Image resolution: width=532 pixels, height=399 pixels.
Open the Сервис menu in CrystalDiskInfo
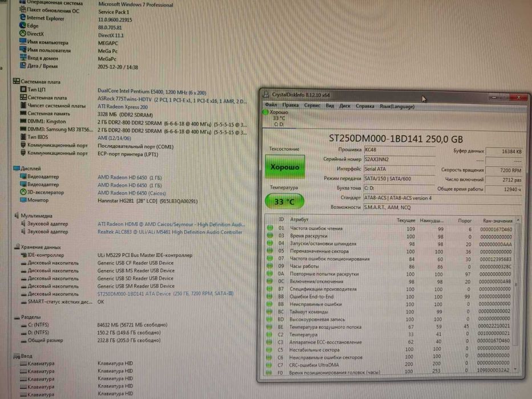[x=312, y=105]
